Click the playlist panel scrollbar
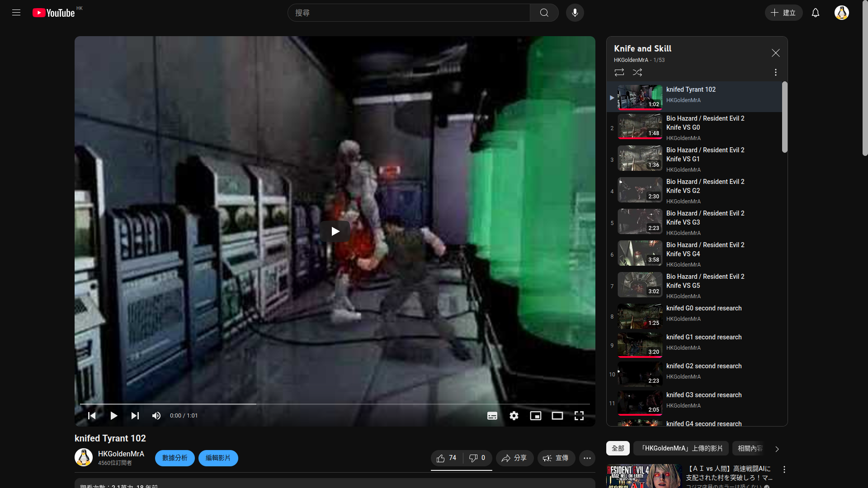868x488 pixels. (785, 117)
